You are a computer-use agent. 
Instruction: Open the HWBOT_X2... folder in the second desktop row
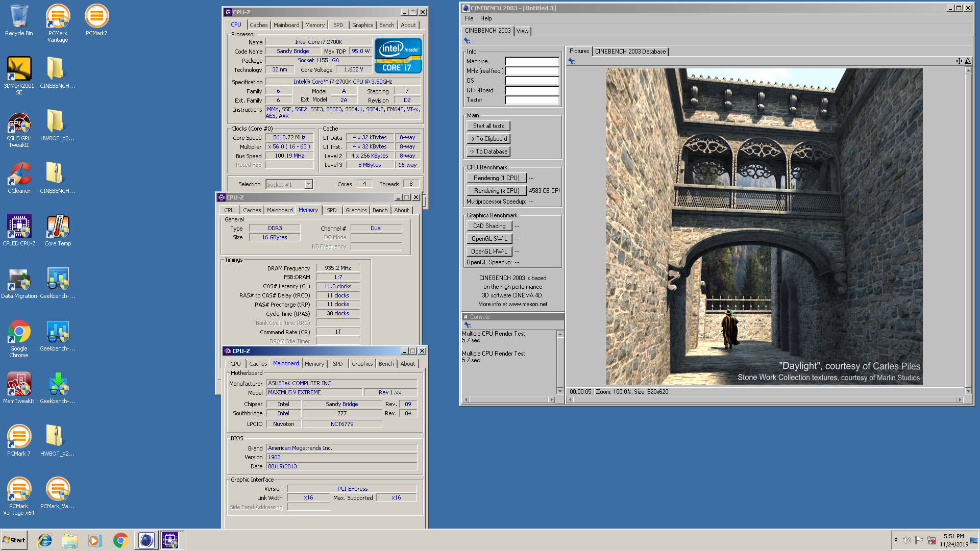tap(58, 126)
